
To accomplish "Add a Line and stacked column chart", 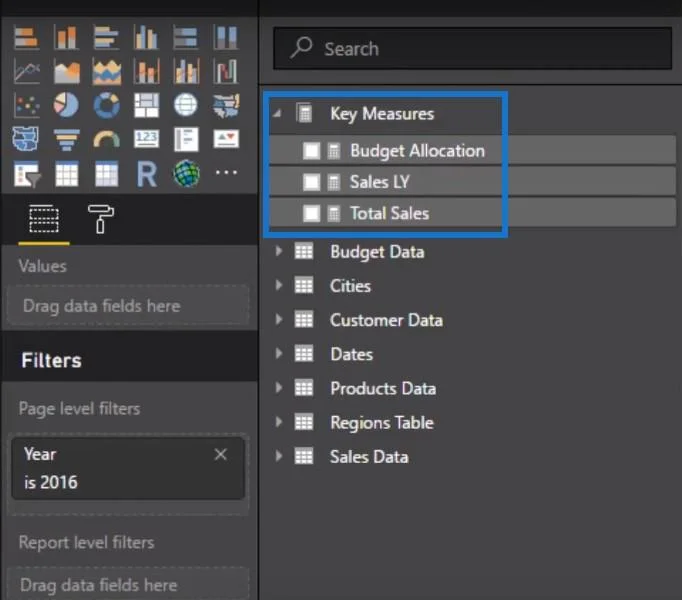I will pyautogui.click(x=147, y=71).
